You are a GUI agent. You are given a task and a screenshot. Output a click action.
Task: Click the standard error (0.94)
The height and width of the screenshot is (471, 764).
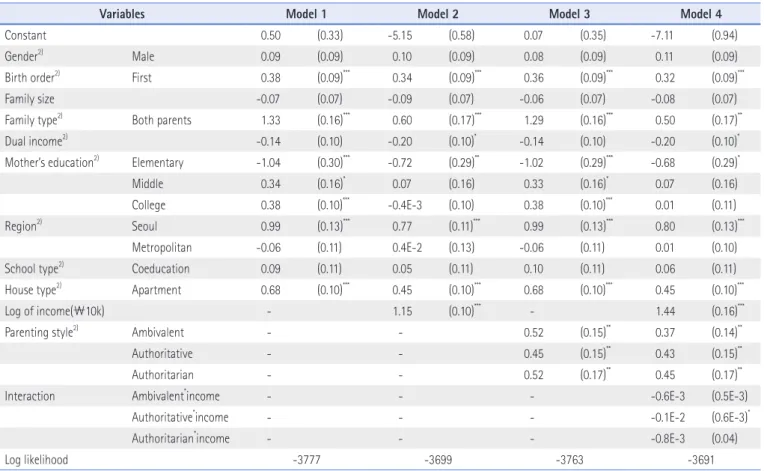pyautogui.click(x=724, y=35)
